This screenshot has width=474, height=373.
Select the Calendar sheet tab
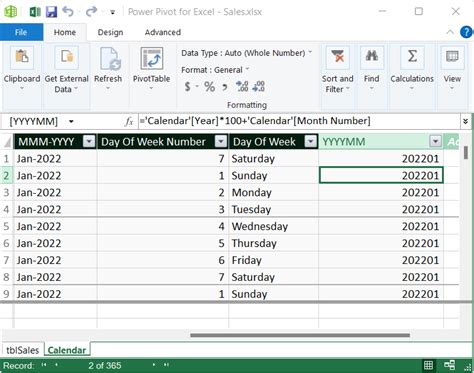(x=67, y=350)
